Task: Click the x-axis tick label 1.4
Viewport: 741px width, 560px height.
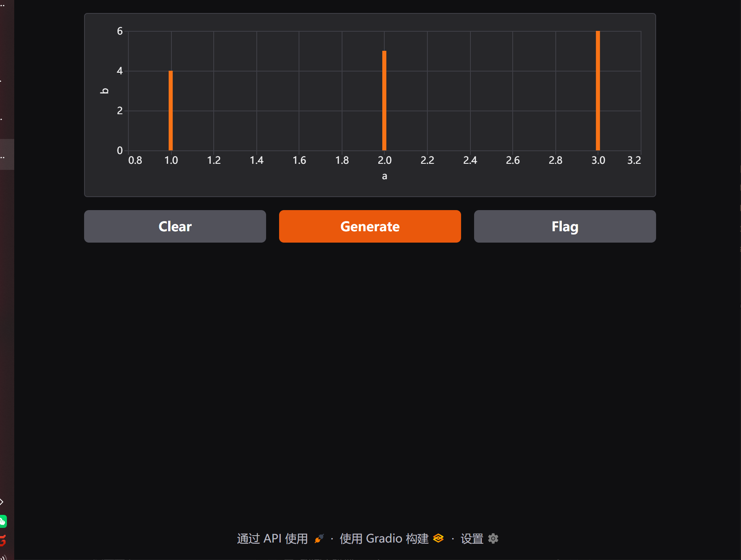Action: (256, 160)
